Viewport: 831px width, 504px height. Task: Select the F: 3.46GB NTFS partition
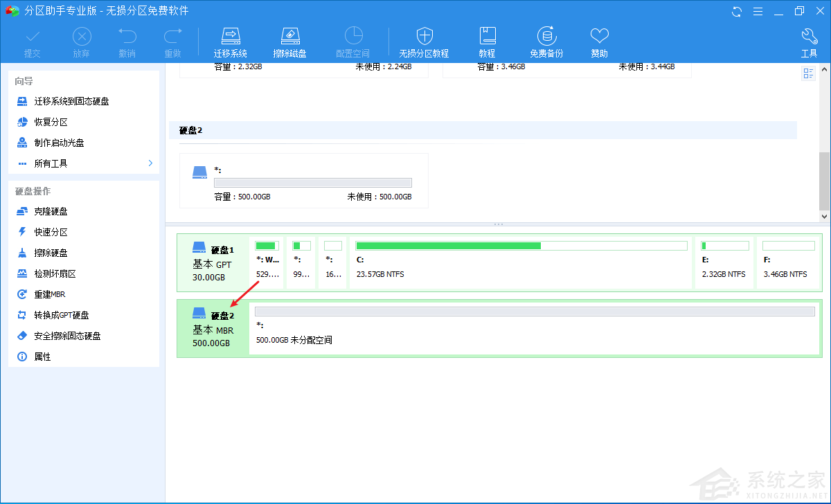click(788, 262)
